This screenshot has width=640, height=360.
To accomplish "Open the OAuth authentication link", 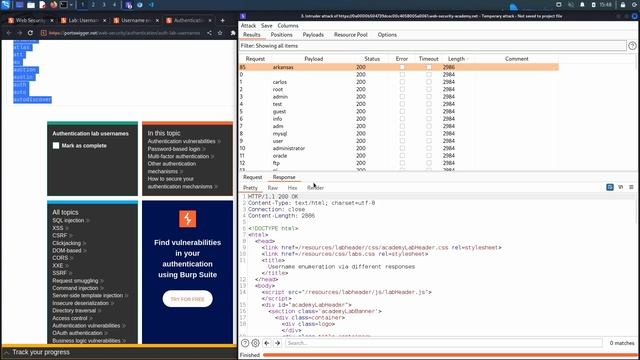I will [x=77, y=333].
